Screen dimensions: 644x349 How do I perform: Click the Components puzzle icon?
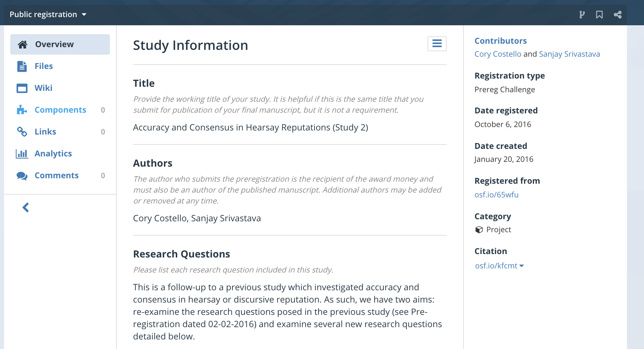click(x=22, y=110)
